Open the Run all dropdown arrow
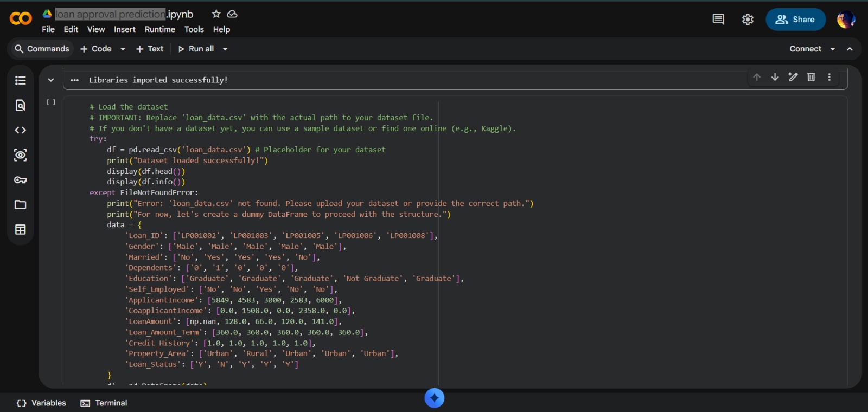The image size is (868, 412). tap(225, 49)
